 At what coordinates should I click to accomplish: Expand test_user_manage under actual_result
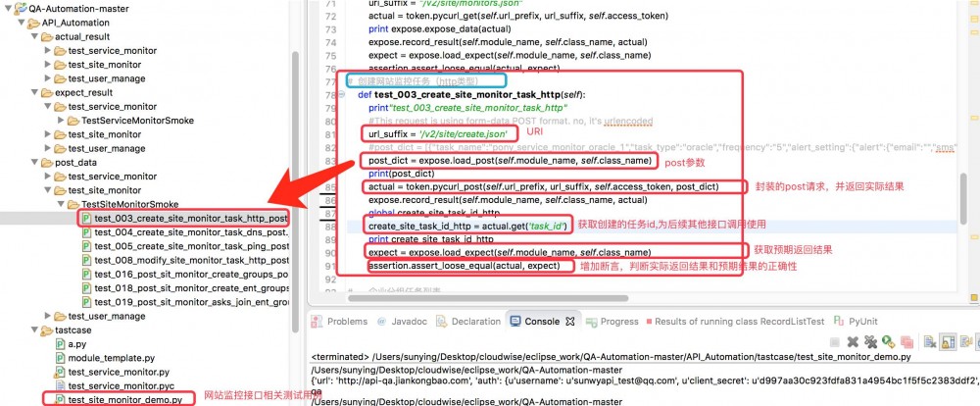pos(48,78)
